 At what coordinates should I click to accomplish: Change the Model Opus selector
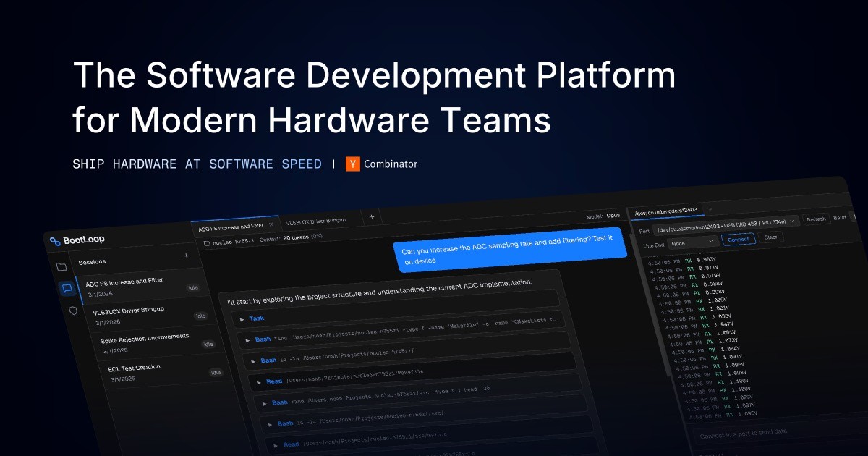click(603, 216)
